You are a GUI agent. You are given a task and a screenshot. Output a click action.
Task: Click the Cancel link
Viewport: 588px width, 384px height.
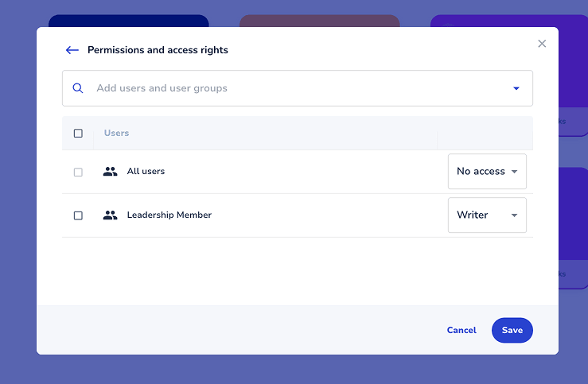tap(461, 330)
